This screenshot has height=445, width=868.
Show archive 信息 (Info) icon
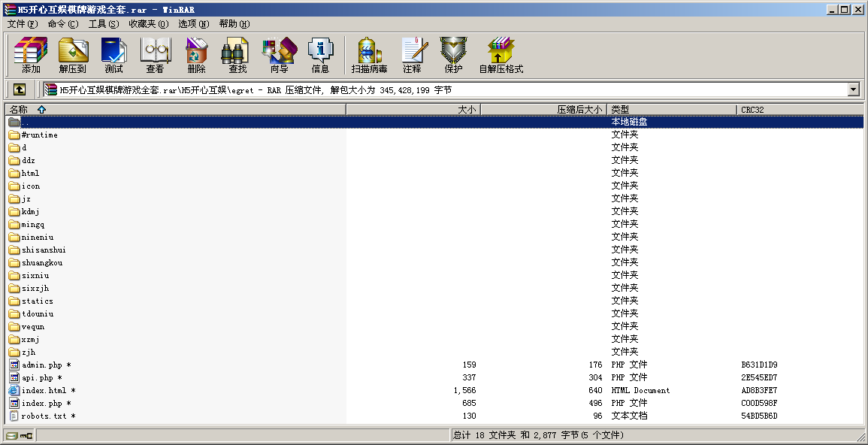click(x=320, y=56)
